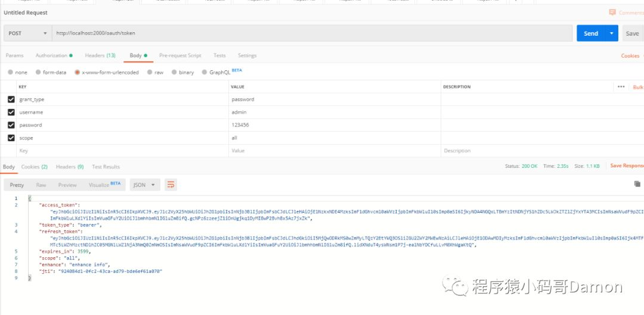Screen dimensions: 644x315
Task: Select the x-www-form-urlencoded radio option
Action: point(77,72)
